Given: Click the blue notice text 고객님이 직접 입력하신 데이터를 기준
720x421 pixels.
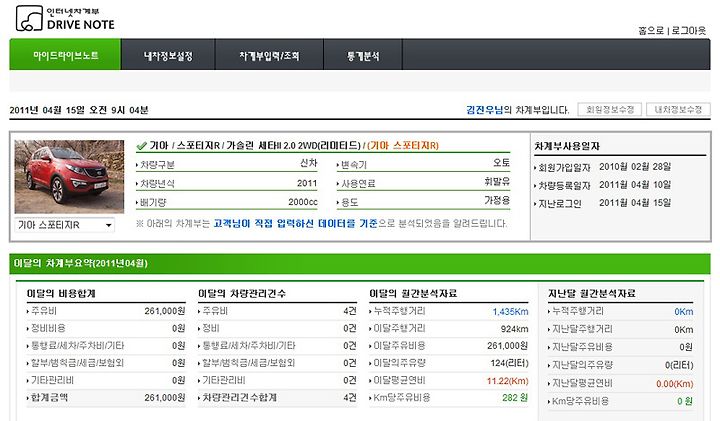Looking at the screenshot, I should pos(295,224).
